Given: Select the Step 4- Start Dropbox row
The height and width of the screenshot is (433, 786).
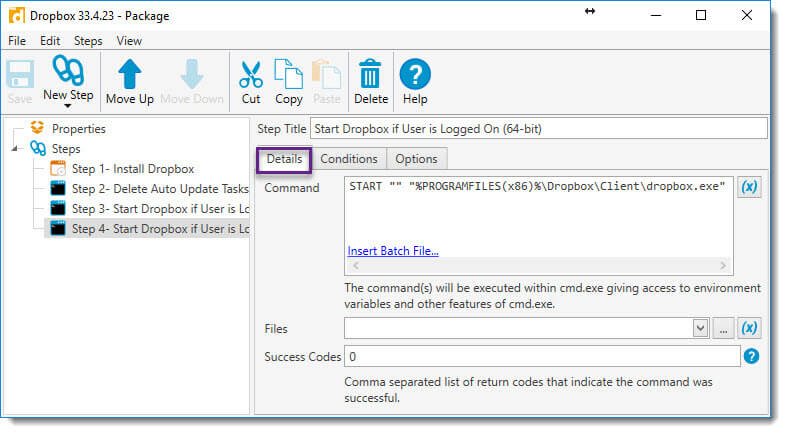Looking at the screenshot, I should [x=147, y=229].
